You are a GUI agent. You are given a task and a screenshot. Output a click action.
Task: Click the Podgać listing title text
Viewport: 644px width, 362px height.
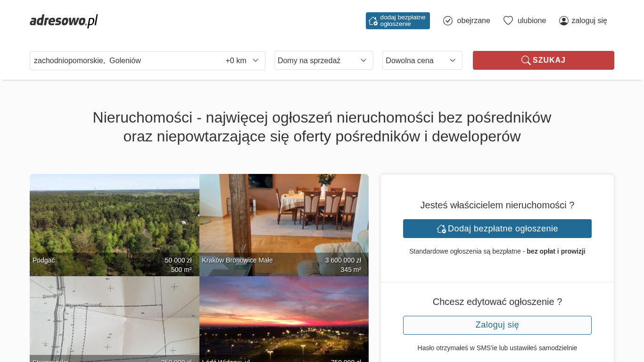tap(44, 260)
